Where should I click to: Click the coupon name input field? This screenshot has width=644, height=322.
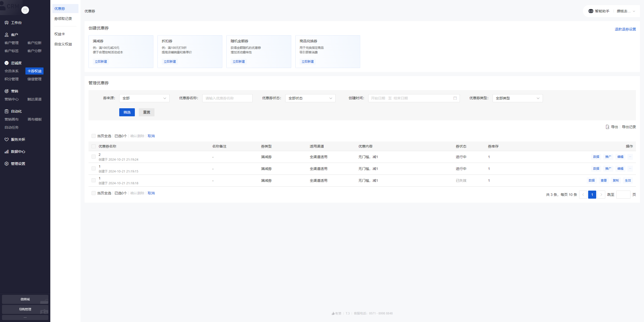pos(227,98)
